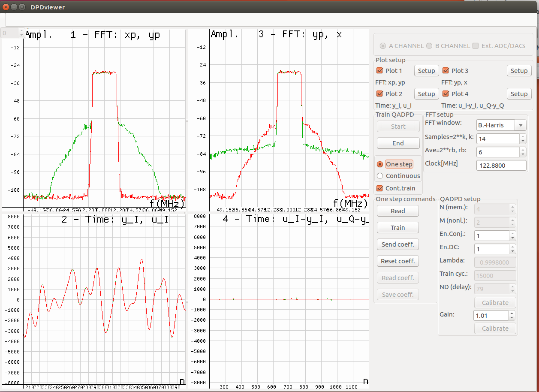Increment the En.Conj. spinner value
This screenshot has height=392, width=539.
(512, 233)
